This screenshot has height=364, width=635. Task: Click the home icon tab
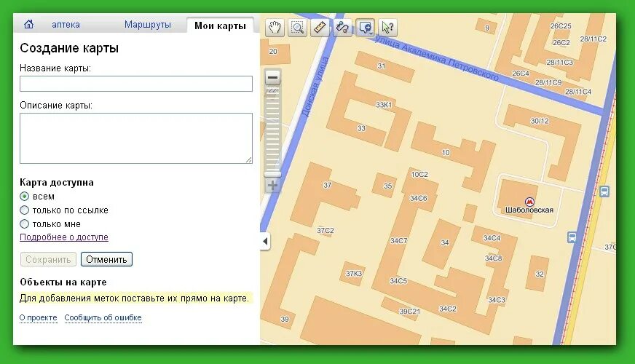(28, 24)
